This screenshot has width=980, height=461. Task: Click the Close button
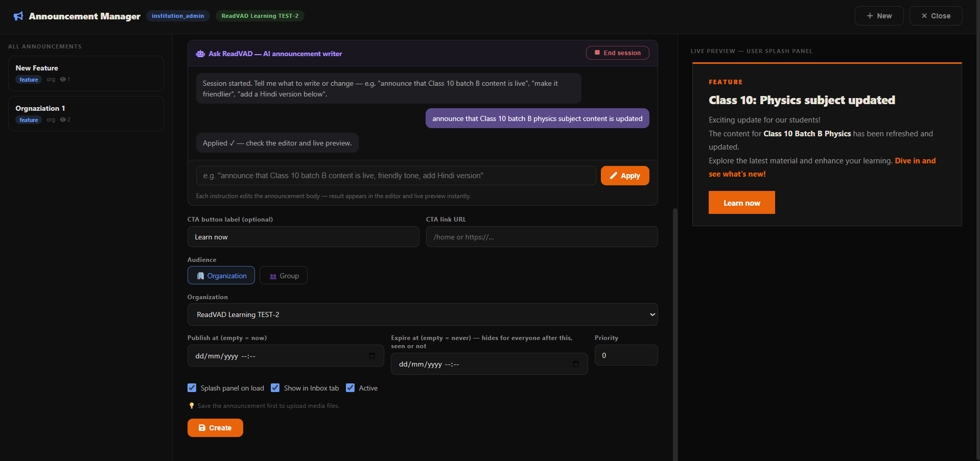coord(936,16)
